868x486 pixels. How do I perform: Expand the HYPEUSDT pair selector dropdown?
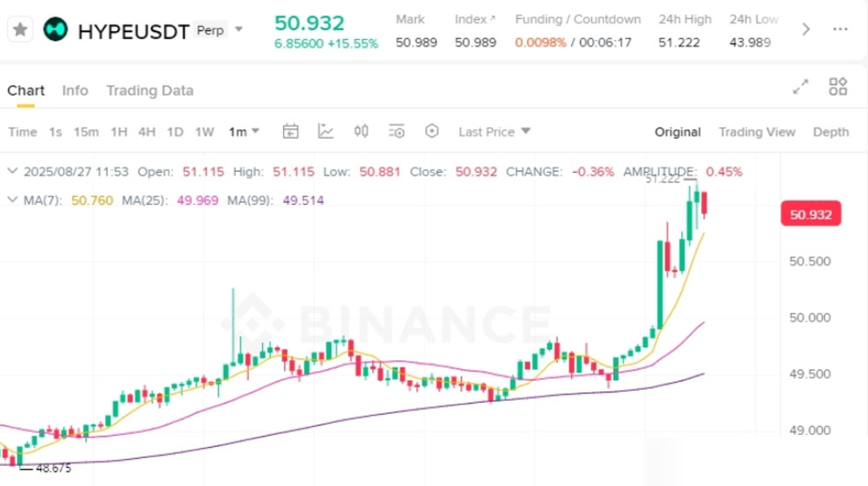[x=240, y=30]
